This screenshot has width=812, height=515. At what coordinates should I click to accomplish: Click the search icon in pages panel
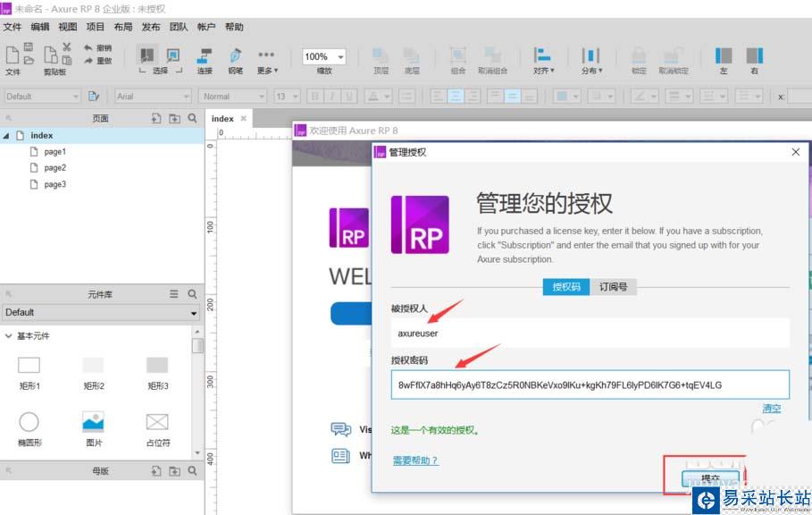(x=192, y=118)
